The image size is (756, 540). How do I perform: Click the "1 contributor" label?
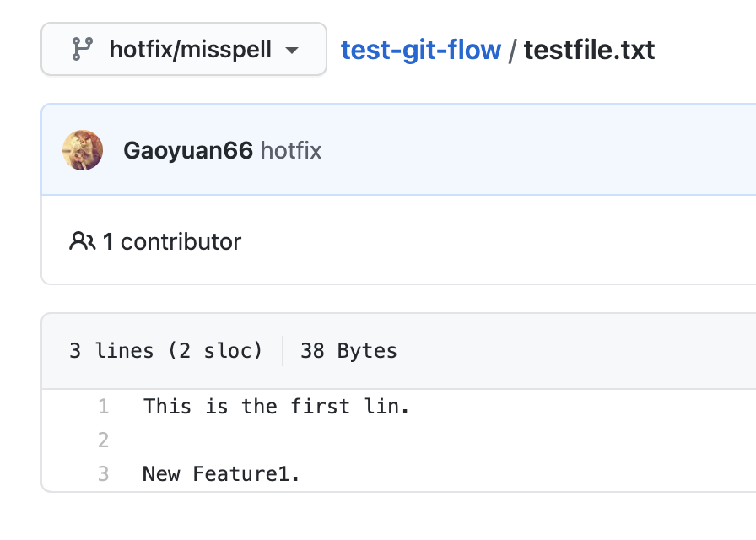[x=172, y=242]
